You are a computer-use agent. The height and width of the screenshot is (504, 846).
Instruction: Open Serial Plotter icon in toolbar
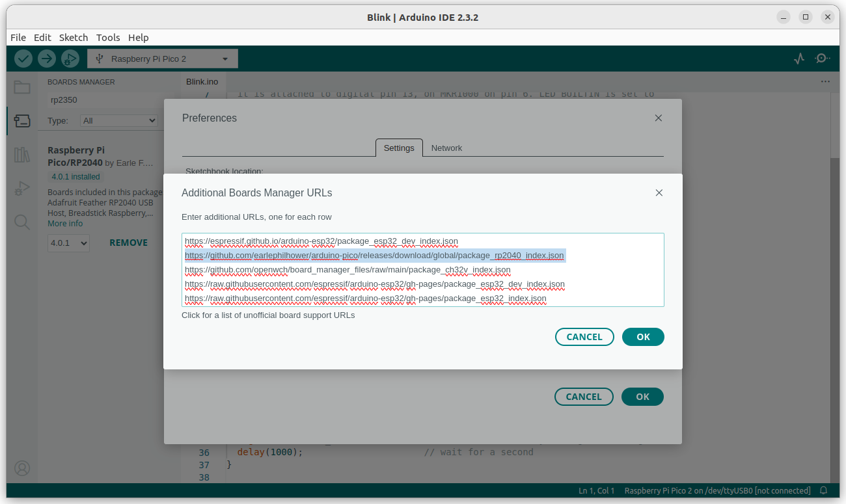tap(800, 59)
